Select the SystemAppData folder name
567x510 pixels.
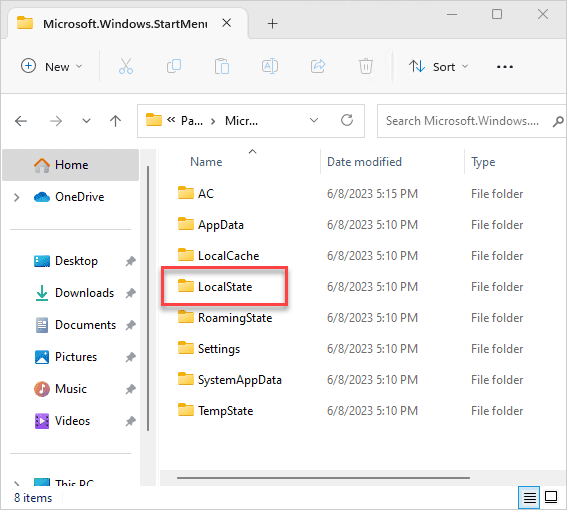(x=240, y=380)
